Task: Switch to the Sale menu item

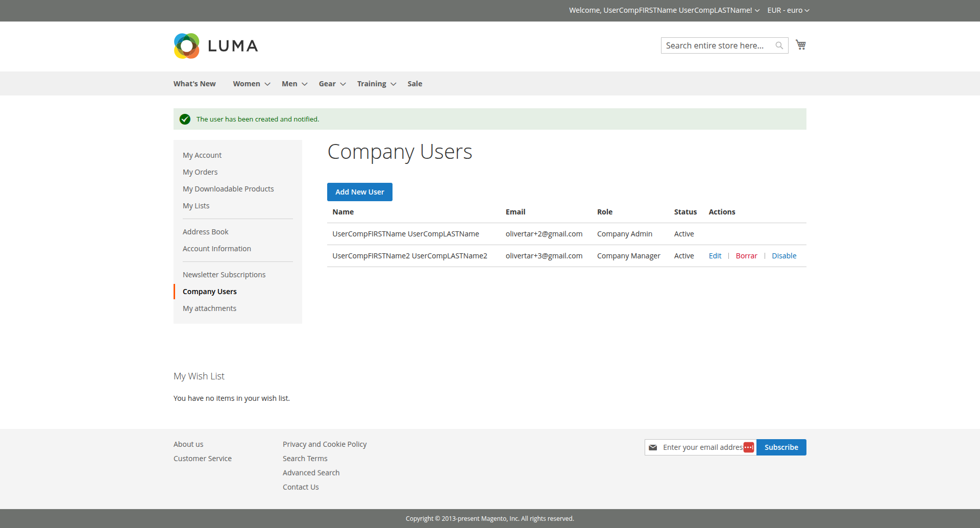Action: coord(414,83)
